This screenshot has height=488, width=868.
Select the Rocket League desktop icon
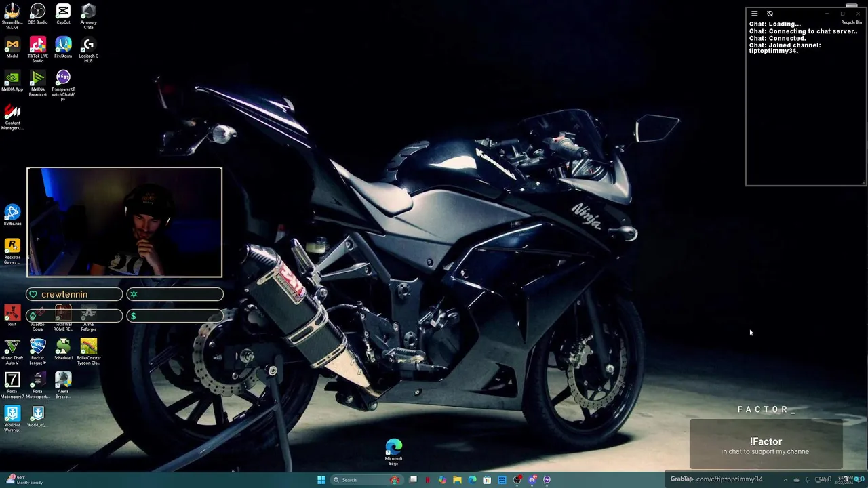[x=37, y=352]
